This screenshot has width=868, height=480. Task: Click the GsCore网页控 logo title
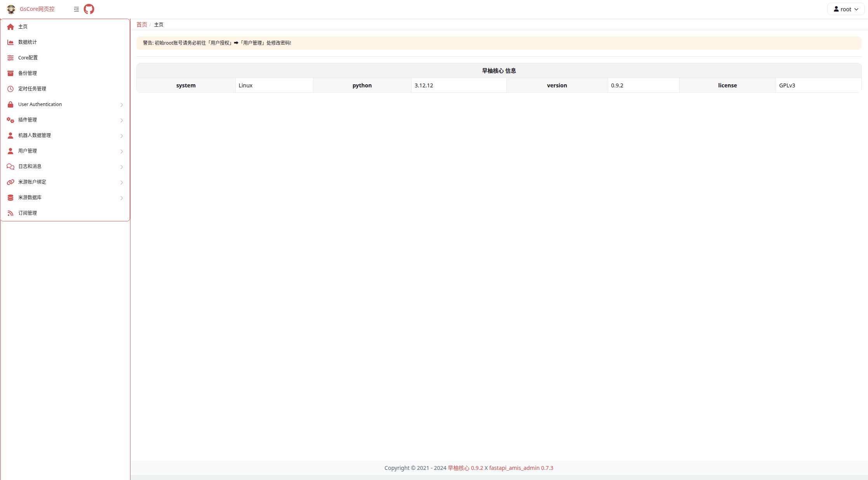pos(37,9)
